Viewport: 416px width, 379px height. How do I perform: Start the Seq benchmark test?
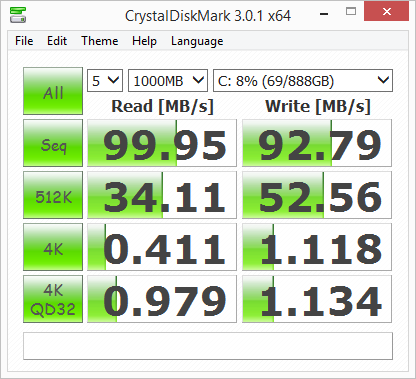53,143
